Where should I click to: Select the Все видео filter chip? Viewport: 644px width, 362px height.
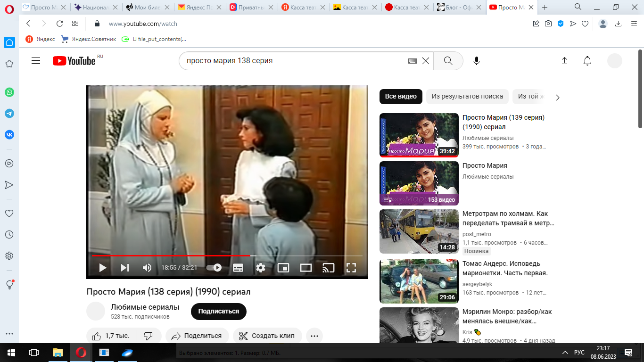tap(401, 96)
